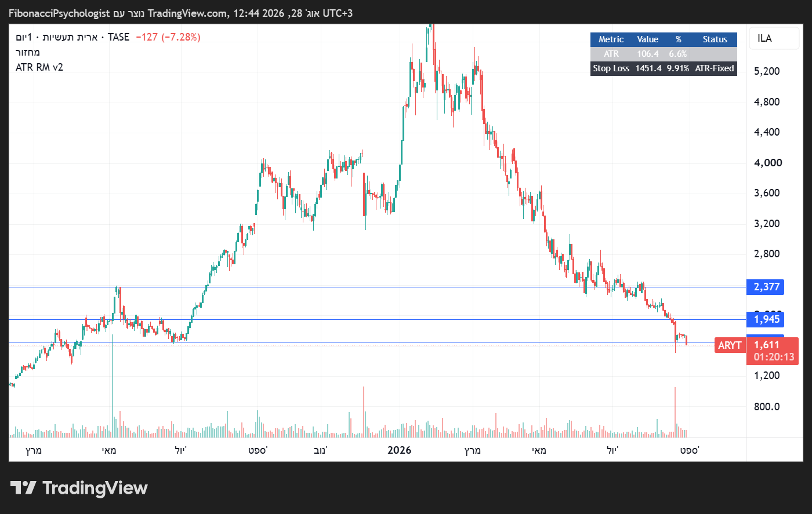
Task: Click the Metric column header
Action: tap(611, 39)
